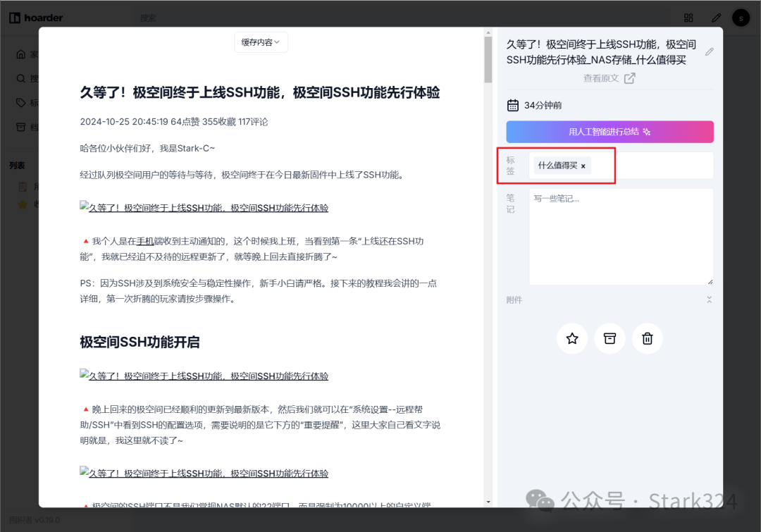The width and height of the screenshot is (761, 532).
Task: Favorite the bookmark with star button
Action: pyautogui.click(x=572, y=338)
